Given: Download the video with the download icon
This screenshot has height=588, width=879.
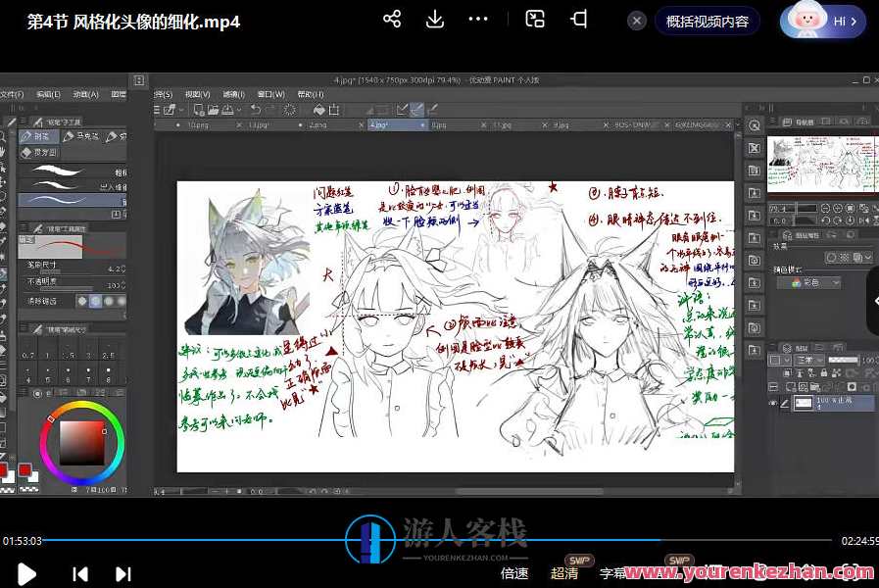Looking at the screenshot, I should click(x=435, y=20).
